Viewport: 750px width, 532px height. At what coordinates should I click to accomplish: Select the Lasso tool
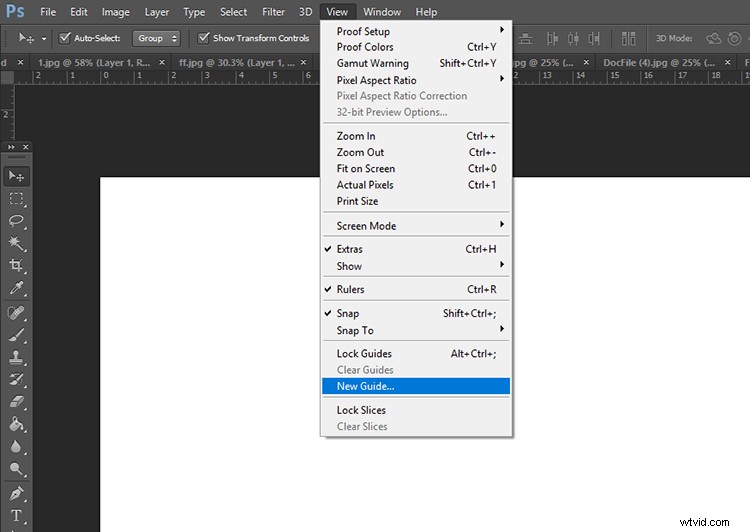tap(16, 221)
